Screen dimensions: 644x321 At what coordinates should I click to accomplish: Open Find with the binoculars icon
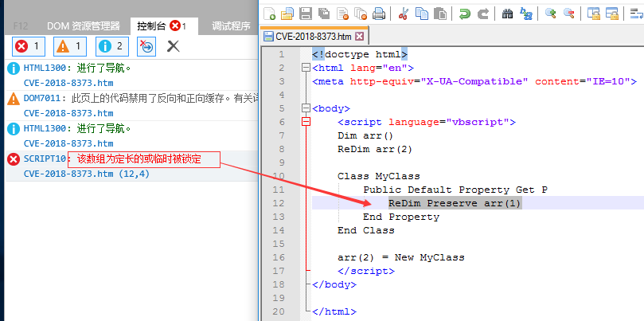(508, 14)
